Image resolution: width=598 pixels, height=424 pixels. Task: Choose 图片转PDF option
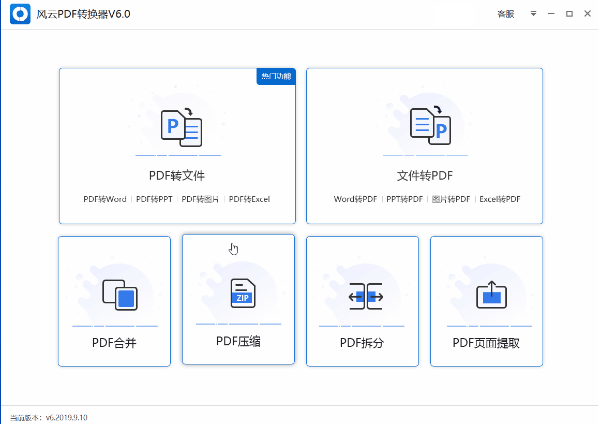451,199
